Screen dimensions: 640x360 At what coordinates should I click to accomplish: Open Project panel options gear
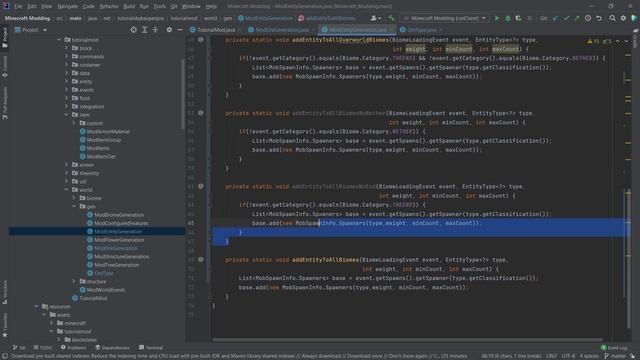pyautogui.click(x=169, y=30)
